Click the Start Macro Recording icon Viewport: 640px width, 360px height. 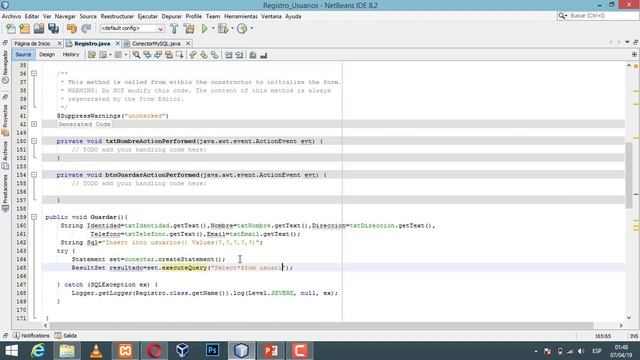coord(253,55)
